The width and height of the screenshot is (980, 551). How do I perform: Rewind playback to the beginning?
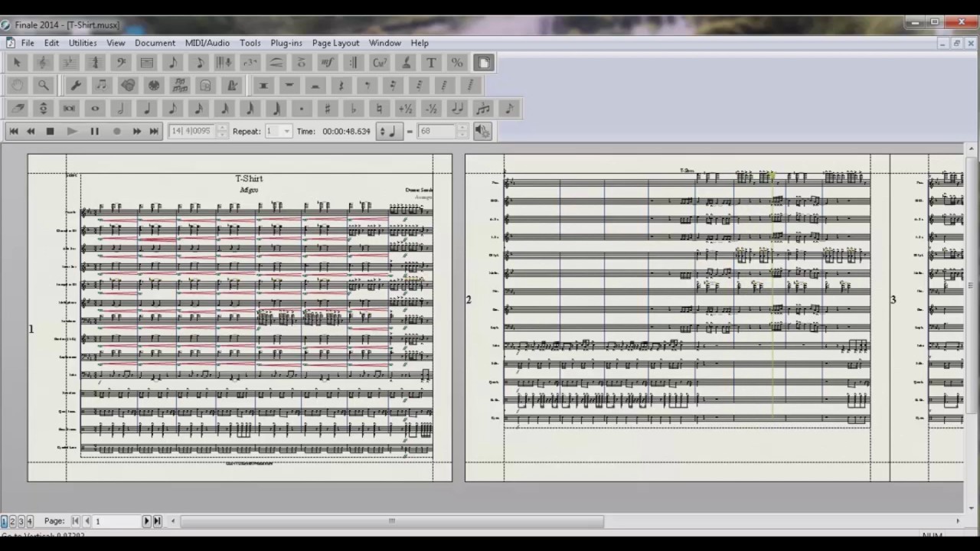point(14,132)
